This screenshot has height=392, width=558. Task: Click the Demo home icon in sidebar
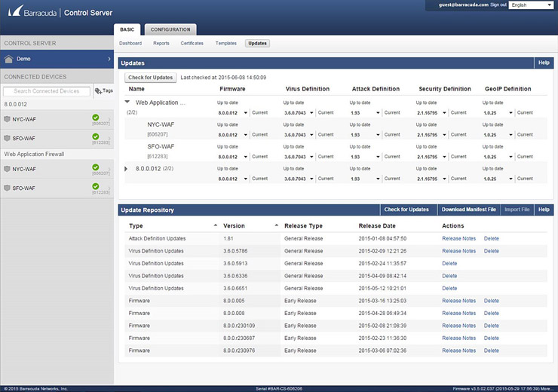[8, 59]
